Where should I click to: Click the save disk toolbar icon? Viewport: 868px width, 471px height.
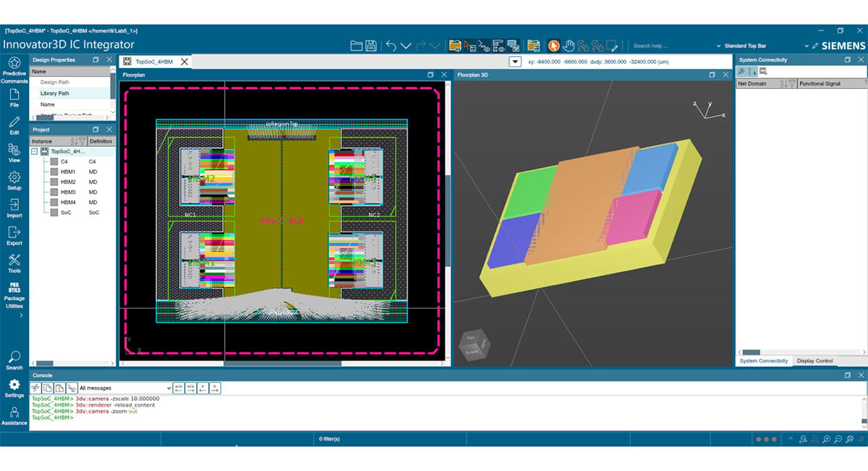[370, 46]
